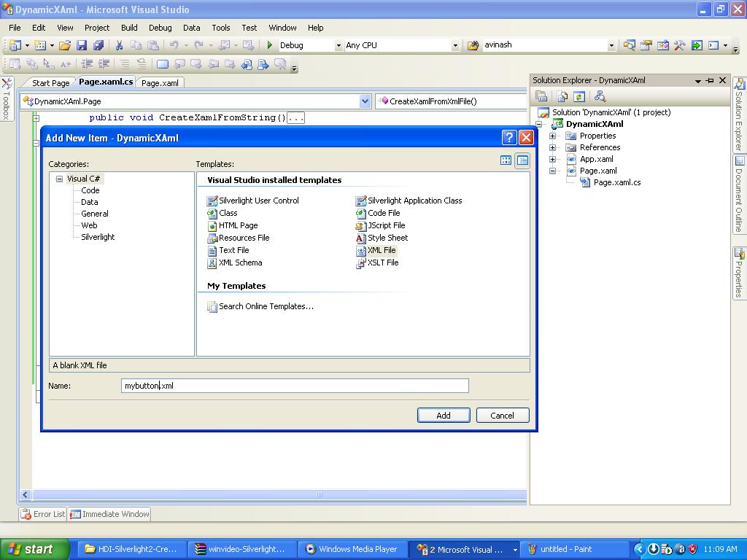Screen dimensions: 747x560
Task: Open Search Online Templates
Action: coord(260,306)
